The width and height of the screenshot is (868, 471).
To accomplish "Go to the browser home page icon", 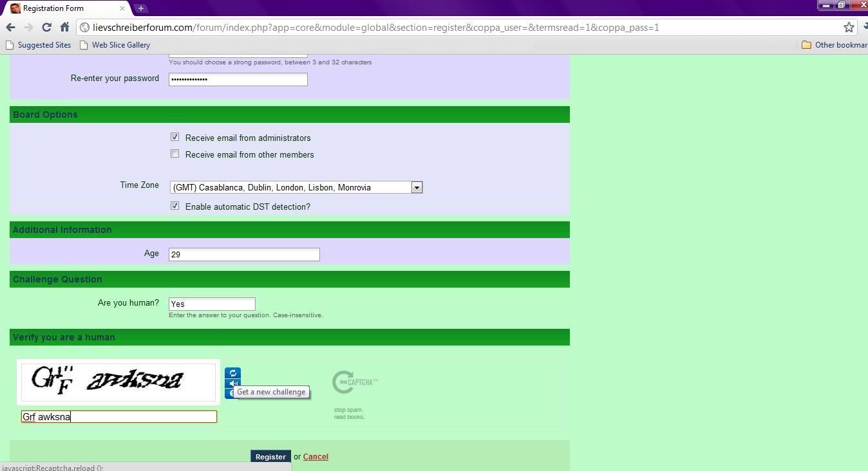I will tap(64, 27).
